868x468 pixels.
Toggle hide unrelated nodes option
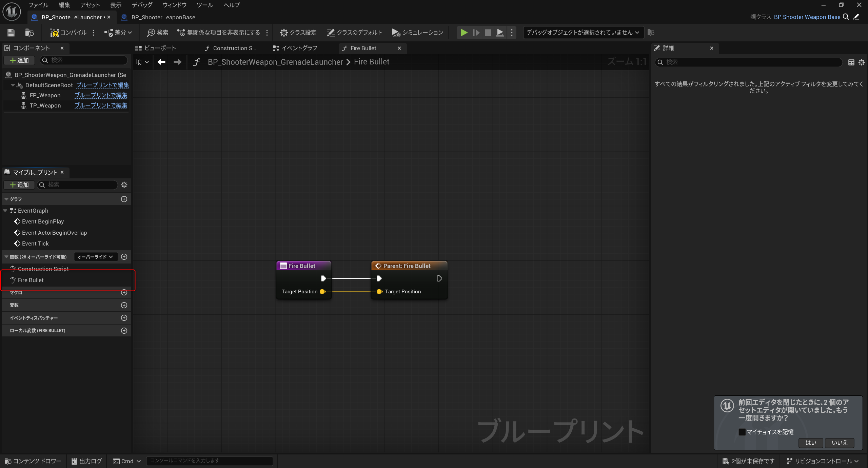219,33
